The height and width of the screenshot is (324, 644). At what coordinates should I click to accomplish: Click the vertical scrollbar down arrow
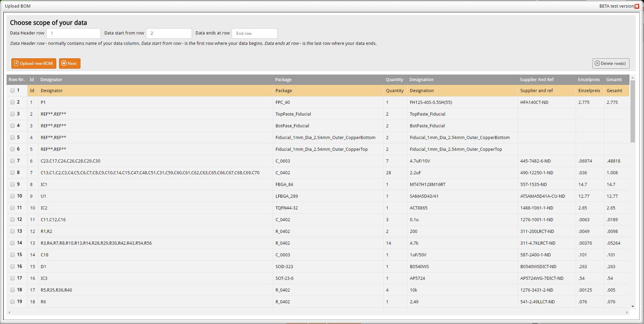point(633,306)
